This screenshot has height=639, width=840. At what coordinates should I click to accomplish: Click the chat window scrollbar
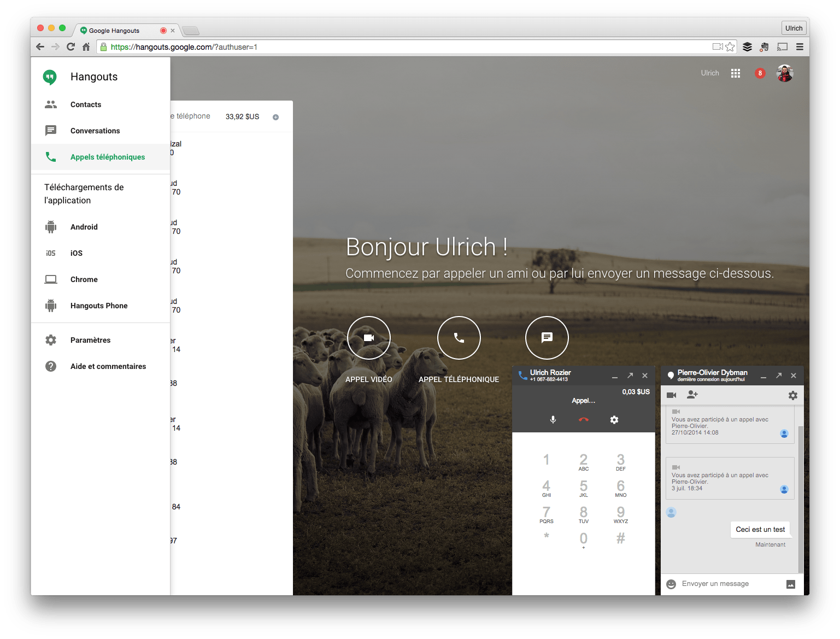coord(801,500)
